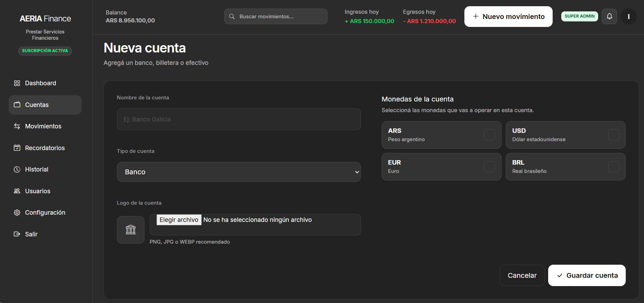Click the Monedas de la cuenta heading

pos(417,99)
